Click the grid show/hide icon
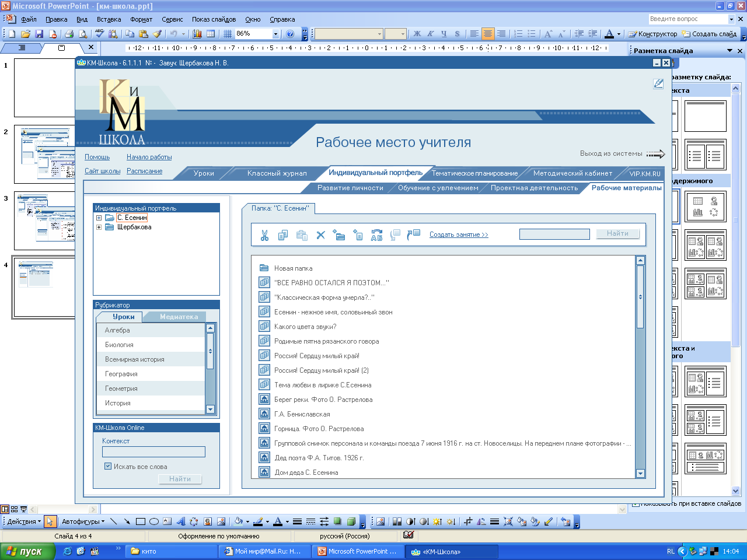This screenshot has height=560, width=747. 228,34
